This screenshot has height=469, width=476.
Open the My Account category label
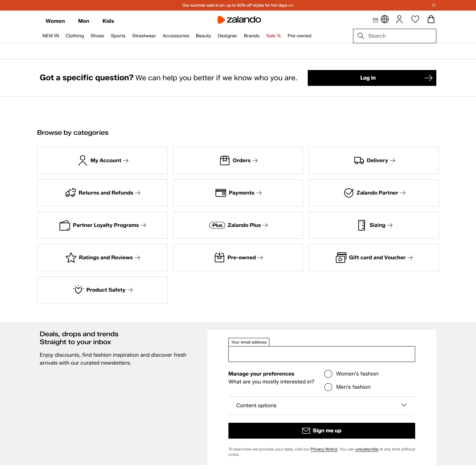(x=106, y=161)
